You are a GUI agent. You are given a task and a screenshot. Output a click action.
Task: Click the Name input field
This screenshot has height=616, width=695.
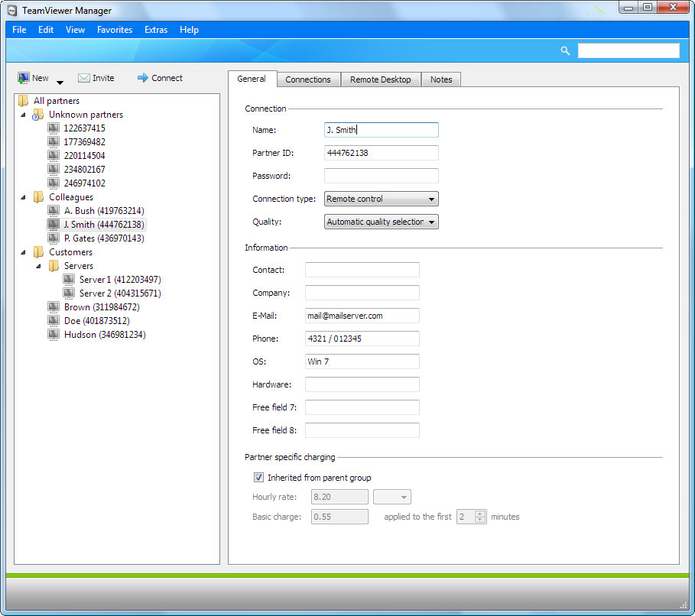pyautogui.click(x=382, y=130)
